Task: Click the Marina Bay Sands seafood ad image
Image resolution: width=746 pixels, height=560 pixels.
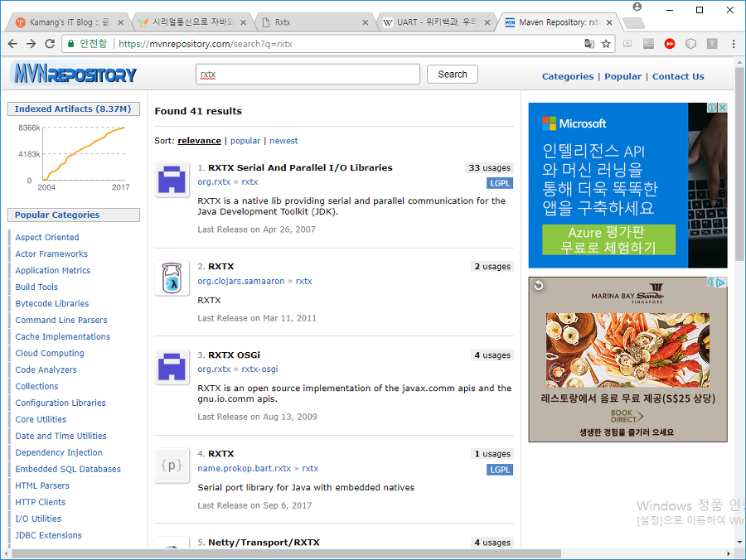Action: (627, 350)
